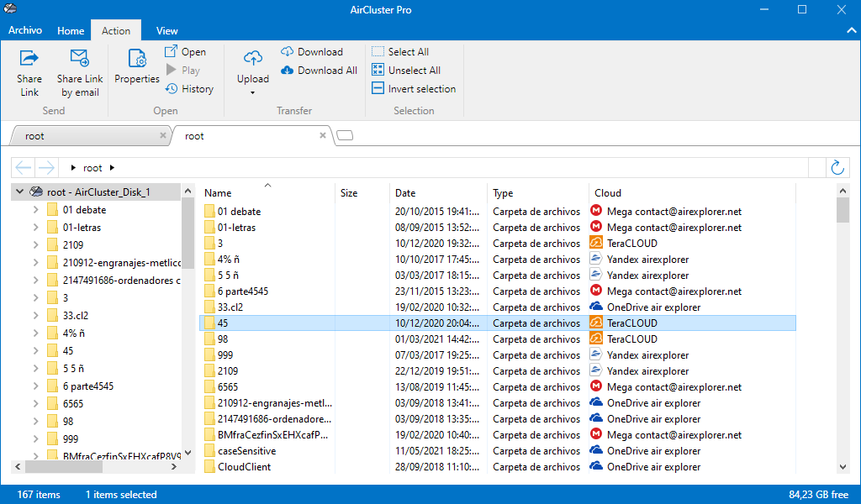Click the Share Link icon
This screenshot has height=504, width=861.
(x=29, y=58)
